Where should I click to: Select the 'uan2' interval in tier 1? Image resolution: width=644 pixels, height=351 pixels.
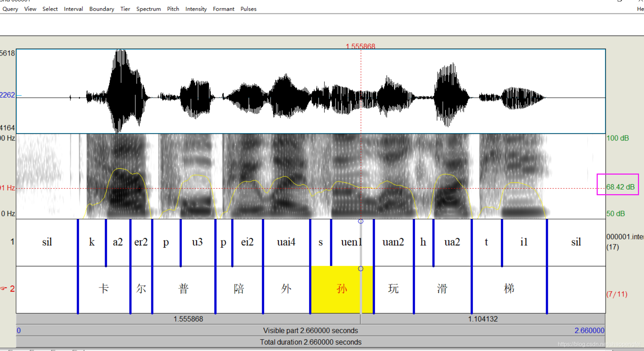point(393,242)
